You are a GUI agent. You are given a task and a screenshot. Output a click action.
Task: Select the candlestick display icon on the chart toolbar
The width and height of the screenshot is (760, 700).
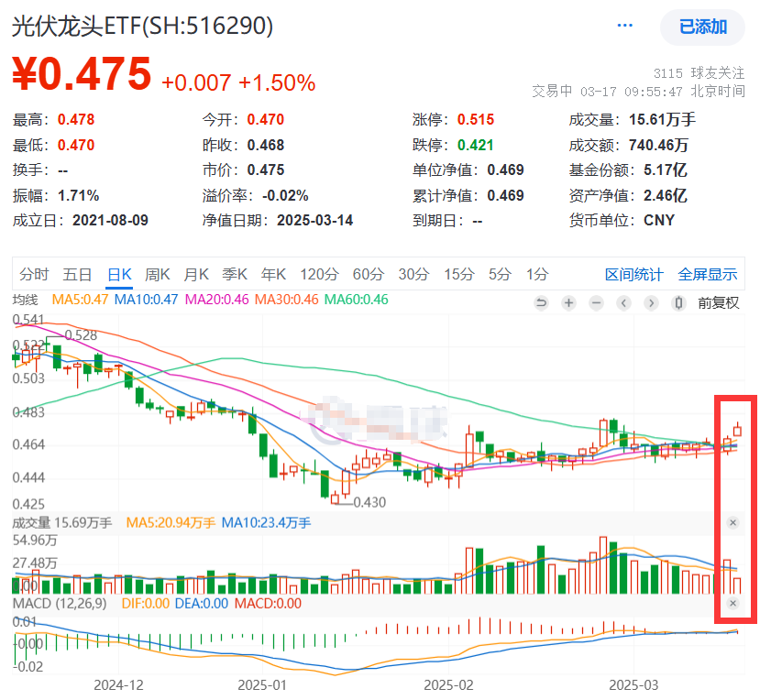[678, 302]
